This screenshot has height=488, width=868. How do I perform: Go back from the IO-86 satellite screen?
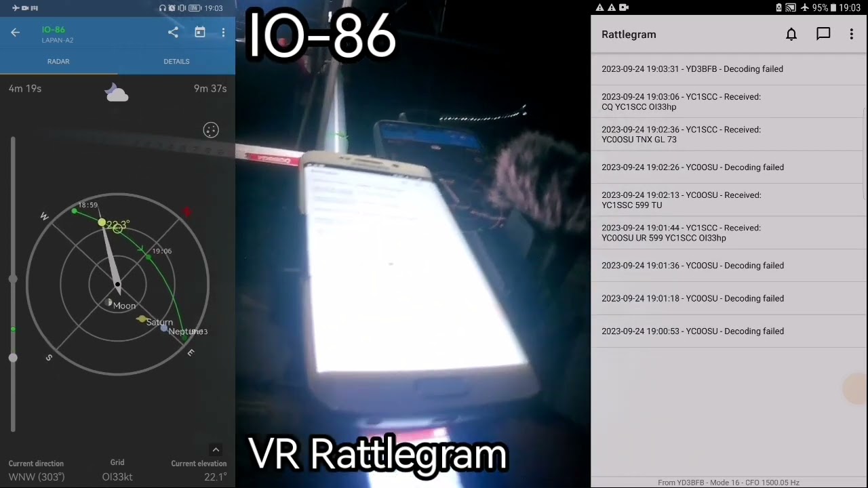[15, 33]
